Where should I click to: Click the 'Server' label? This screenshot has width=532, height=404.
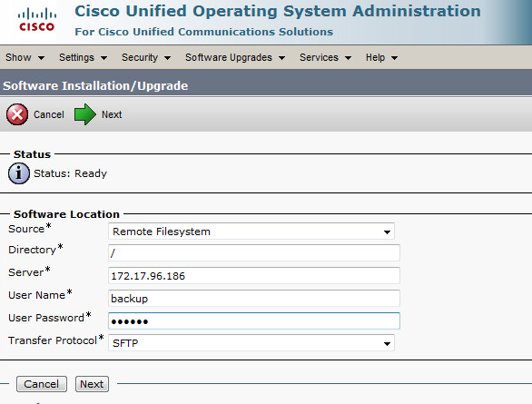(x=26, y=272)
